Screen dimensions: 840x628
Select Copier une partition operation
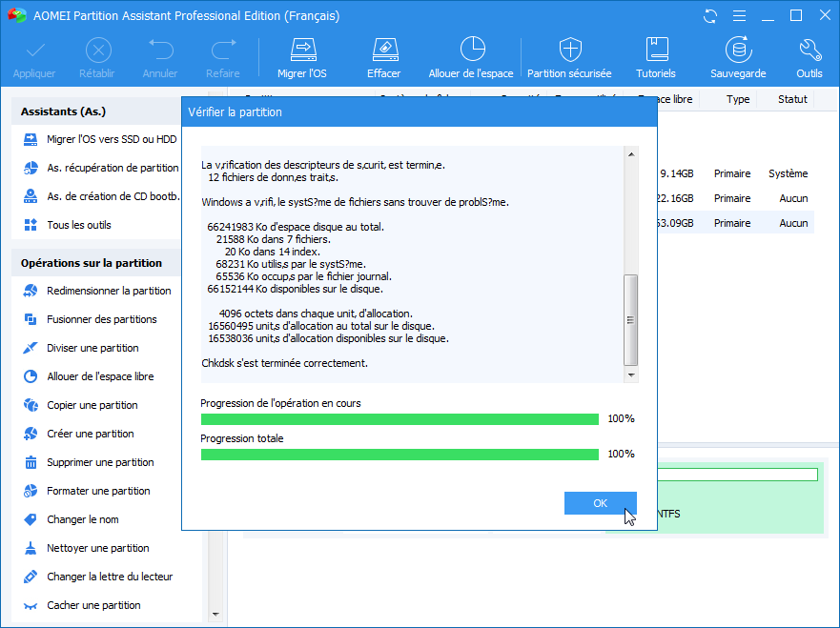[80, 405]
